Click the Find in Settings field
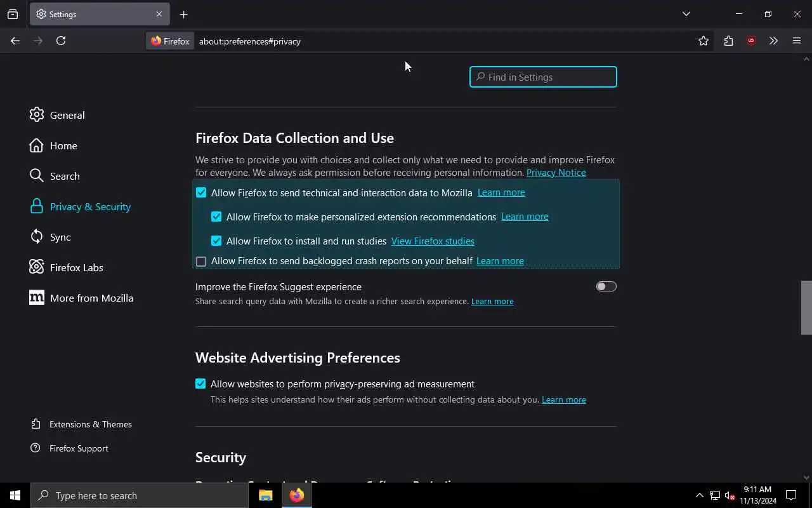The image size is (812, 508). pos(543,77)
